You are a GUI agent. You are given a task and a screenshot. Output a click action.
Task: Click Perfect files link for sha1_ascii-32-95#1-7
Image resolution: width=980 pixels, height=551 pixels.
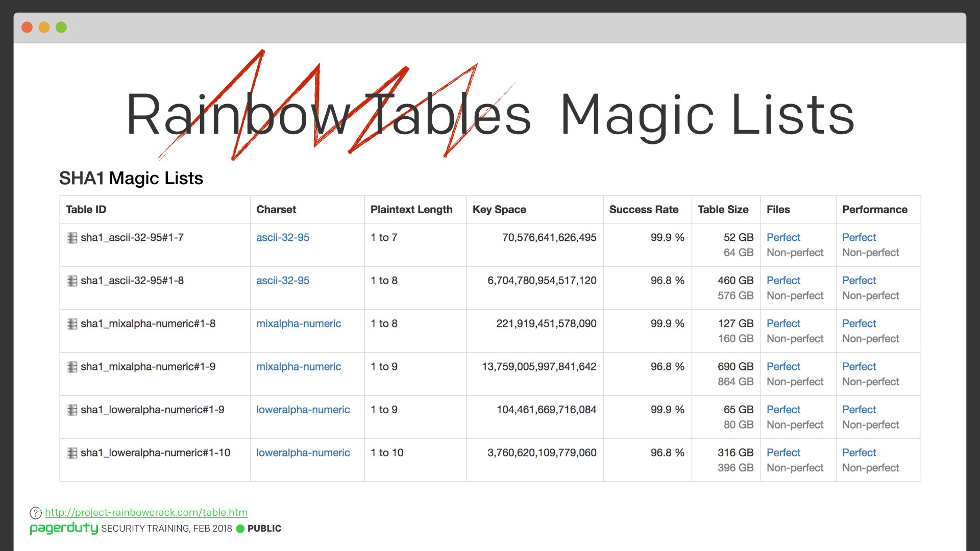(783, 237)
